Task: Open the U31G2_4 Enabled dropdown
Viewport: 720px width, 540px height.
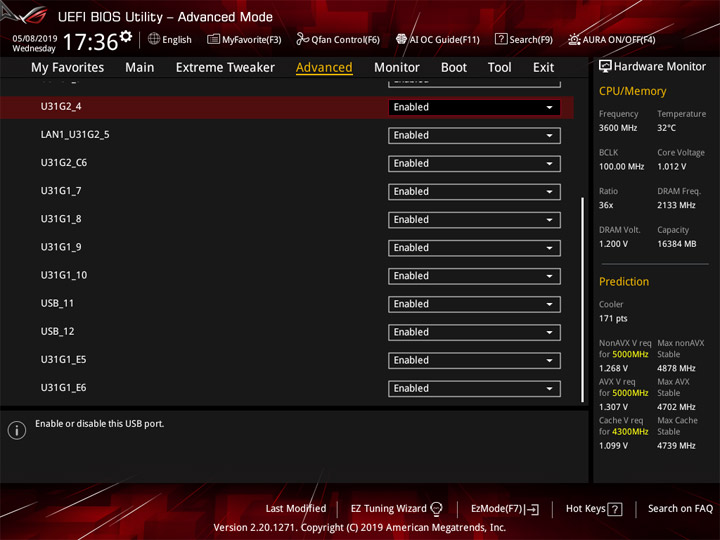Action: point(474,107)
